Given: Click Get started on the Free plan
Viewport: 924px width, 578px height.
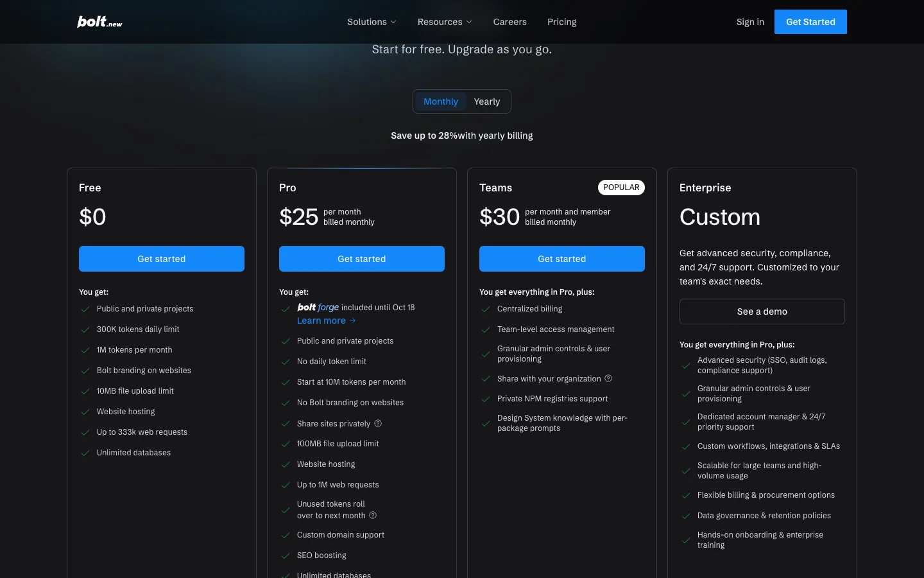Looking at the screenshot, I should [162, 259].
